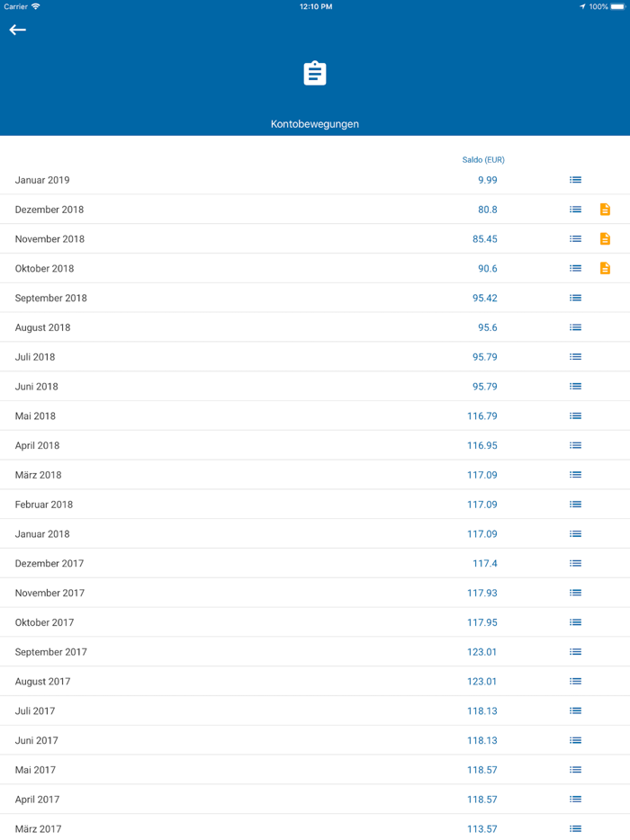The height and width of the screenshot is (840, 630).
Task: Show transaction list for Dezember 2018
Action: [x=575, y=210]
